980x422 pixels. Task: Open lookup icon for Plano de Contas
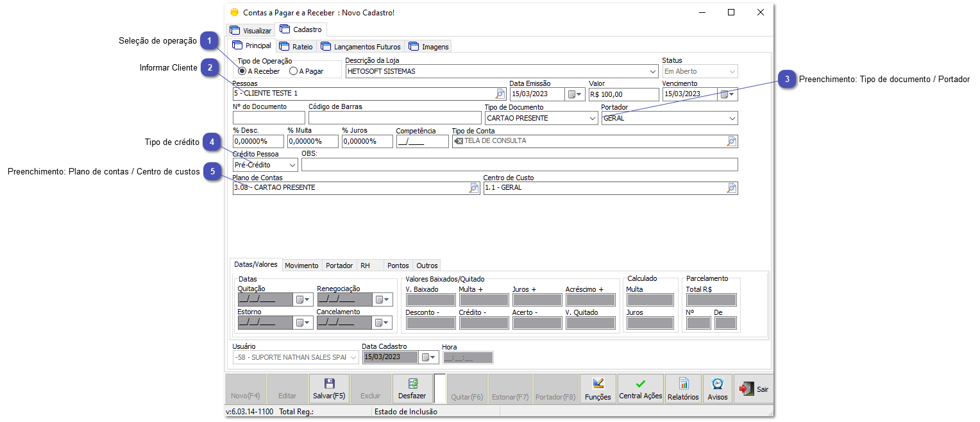coord(474,188)
